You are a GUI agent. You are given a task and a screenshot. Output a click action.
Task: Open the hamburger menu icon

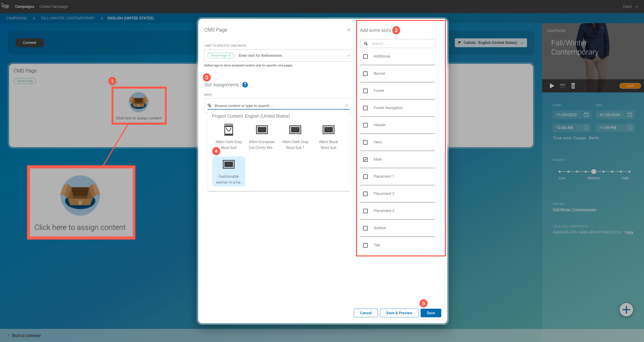point(7,7)
